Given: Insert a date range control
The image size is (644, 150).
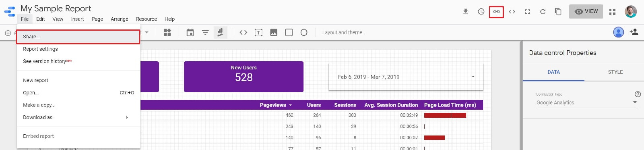Looking at the screenshot, I should pyautogui.click(x=190, y=33).
